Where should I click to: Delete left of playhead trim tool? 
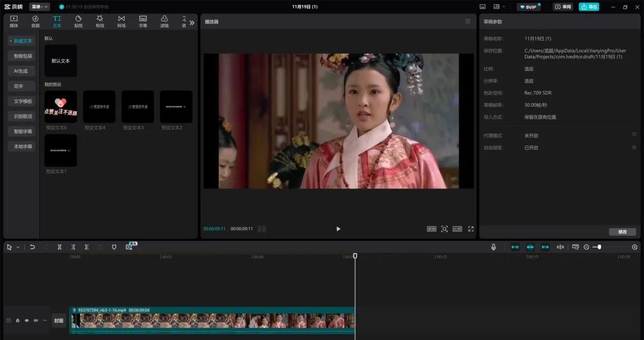point(73,247)
